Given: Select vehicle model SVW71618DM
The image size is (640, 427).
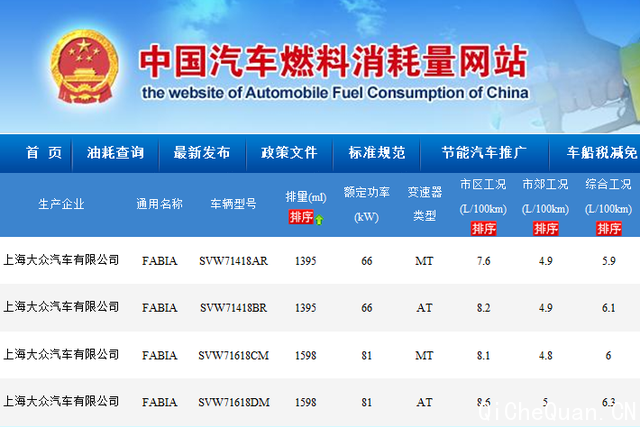Looking at the screenshot, I should [x=234, y=403].
